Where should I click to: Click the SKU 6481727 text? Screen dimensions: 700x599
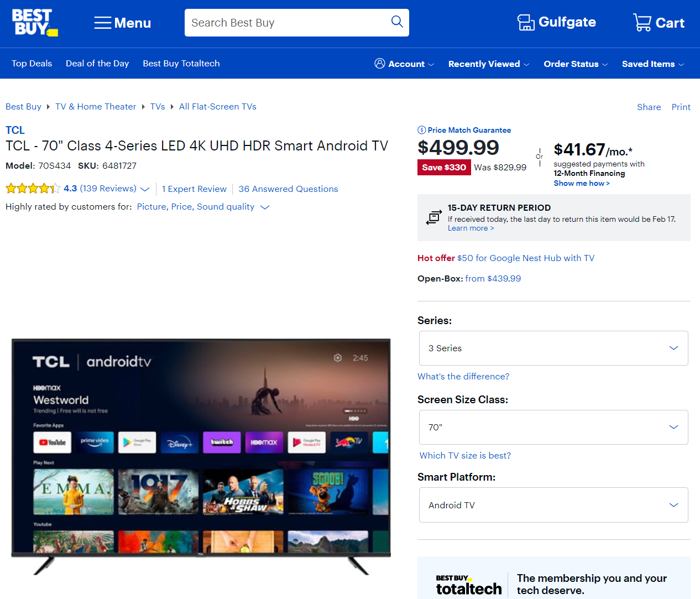coord(107,166)
